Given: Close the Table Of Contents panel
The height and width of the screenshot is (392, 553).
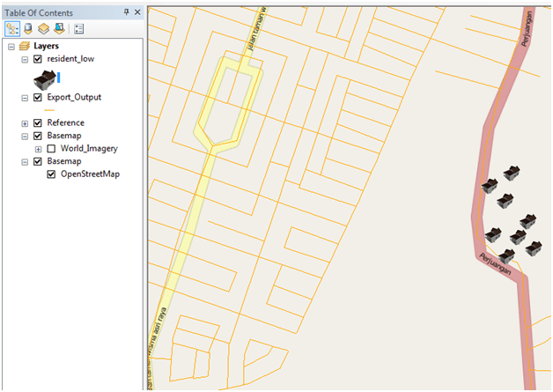Looking at the screenshot, I should tap(137, 11).
